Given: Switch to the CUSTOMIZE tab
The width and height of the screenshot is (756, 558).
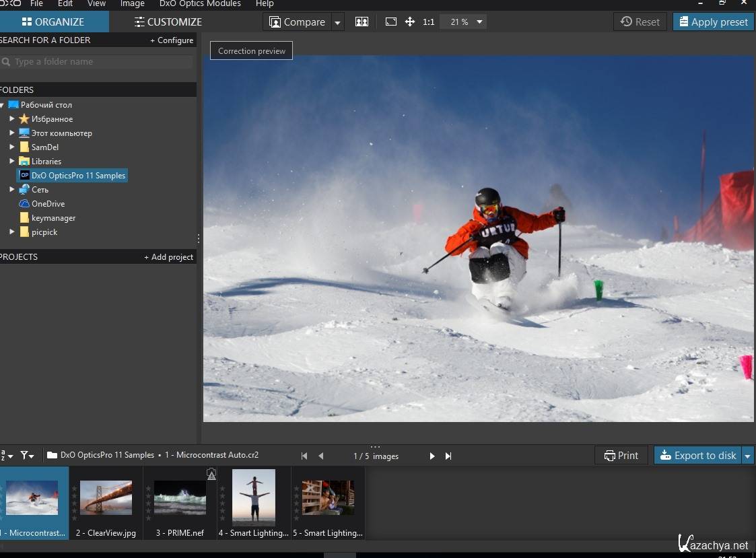Looking at the screenshot, I should (168, 22).
